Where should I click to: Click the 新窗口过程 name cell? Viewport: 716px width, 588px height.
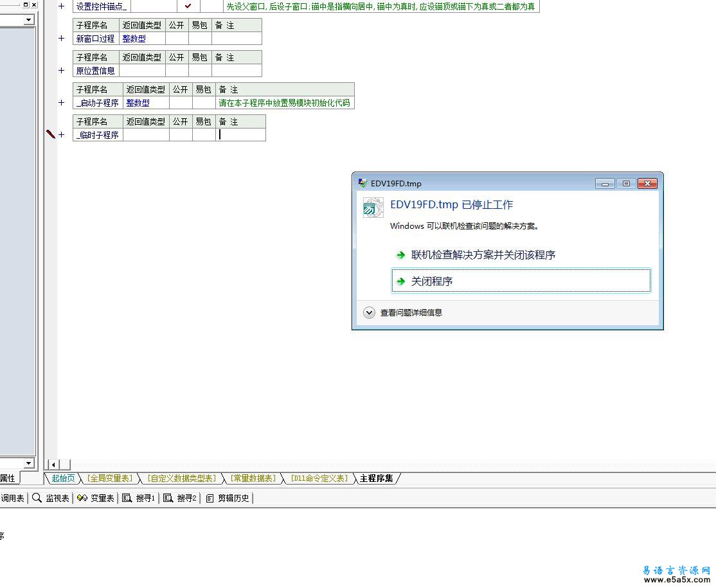[x=96, y=39]
